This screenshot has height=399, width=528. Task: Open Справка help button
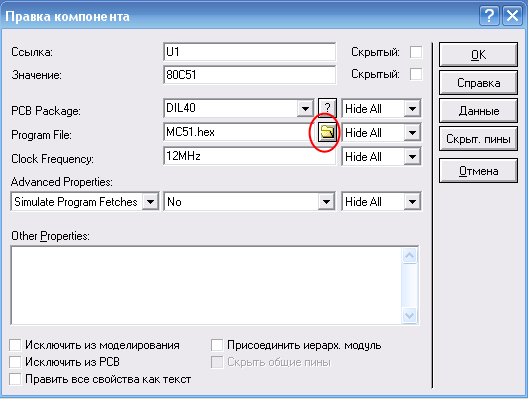point(478,83)
